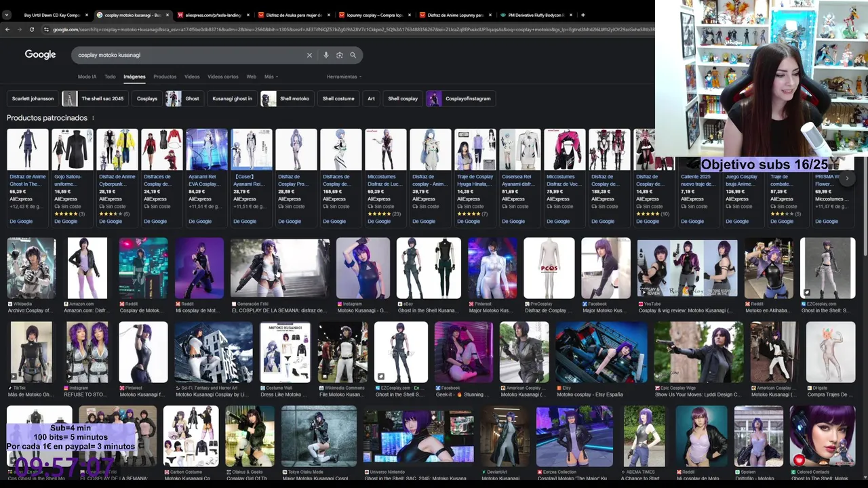This screenshot has width=868, height=488.
Task: Click 'The shell sac 2045' filter chip
Action: [95, 98]
